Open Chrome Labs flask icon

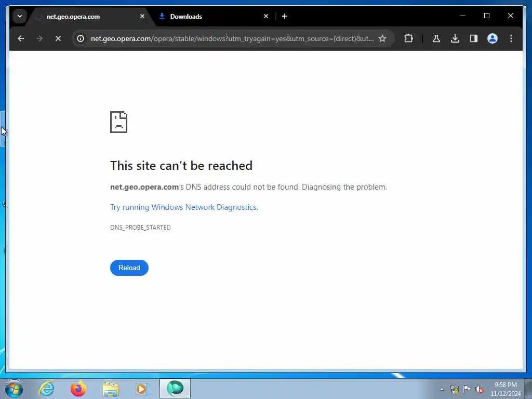pyautogui.click(x=436, y=38)
